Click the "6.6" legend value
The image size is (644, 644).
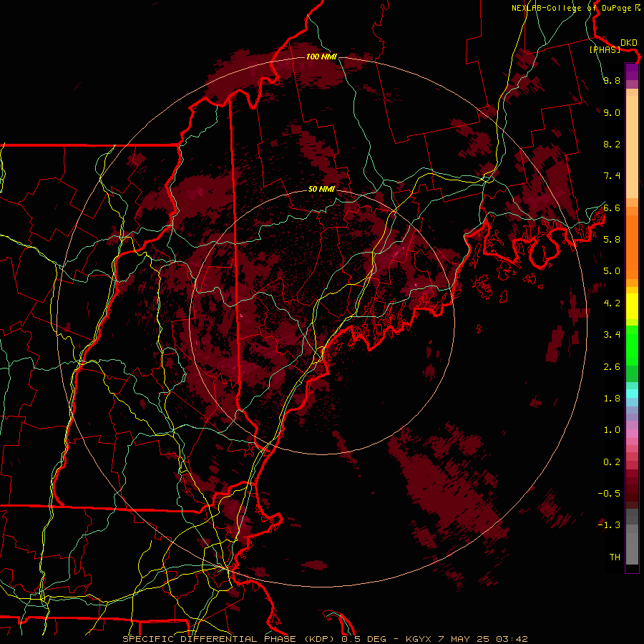pyautogui.click(x=612, y=208)
